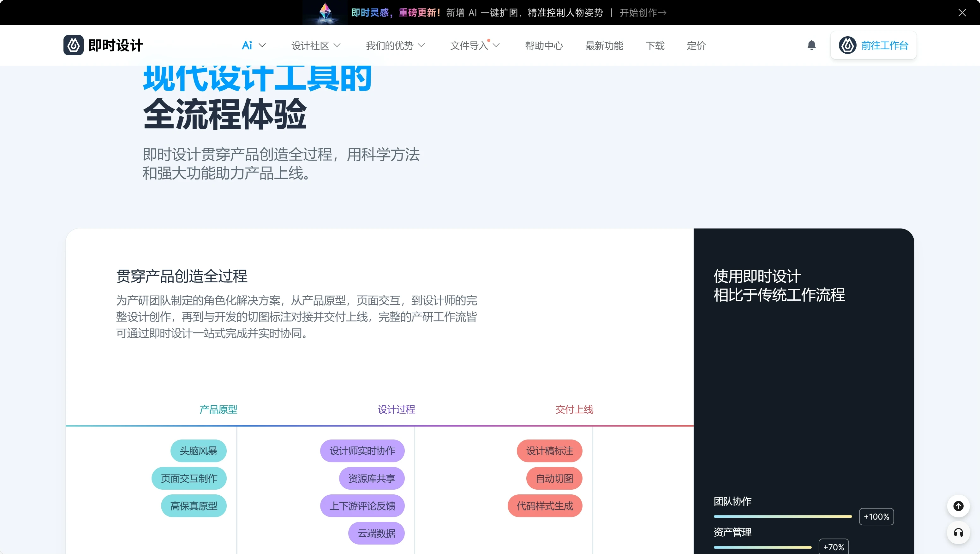This screenshot has height=554, width=980.
Task: Click the 即时设计 brand name text
Action: click(x=116, y=46)
